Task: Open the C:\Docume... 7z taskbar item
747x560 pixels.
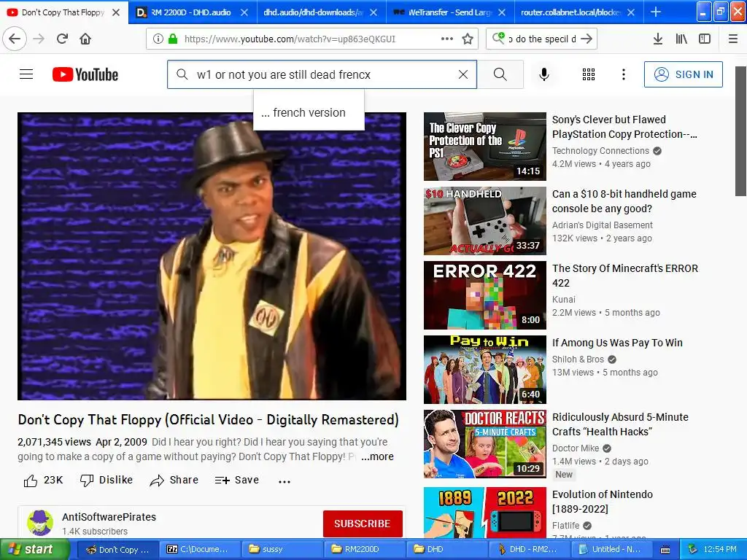Action: pyautogui.click(x=201, y=550)
